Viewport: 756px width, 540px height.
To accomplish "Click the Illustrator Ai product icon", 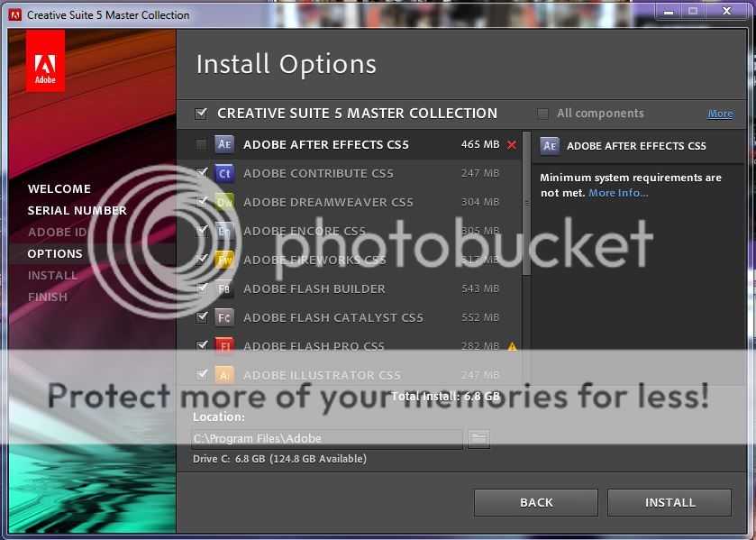I will (x=224, y=375).
